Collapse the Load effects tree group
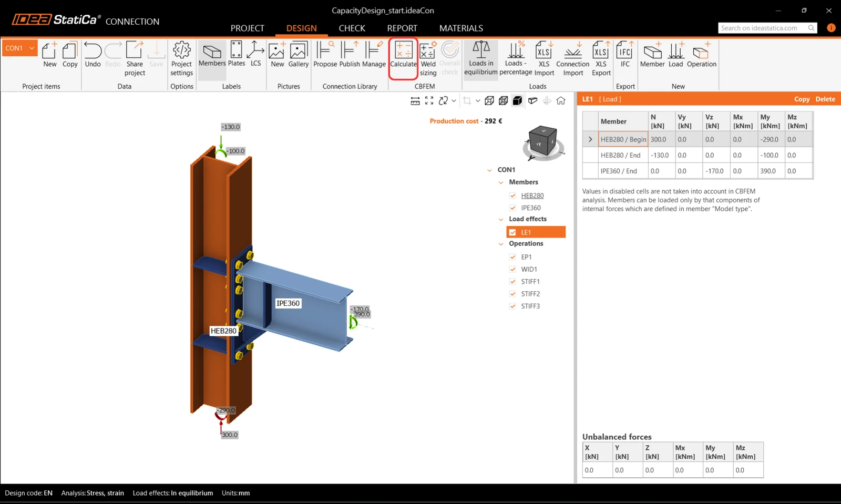Image resolution: width=841 pixels, height=504 pixels. coord(501,219)
